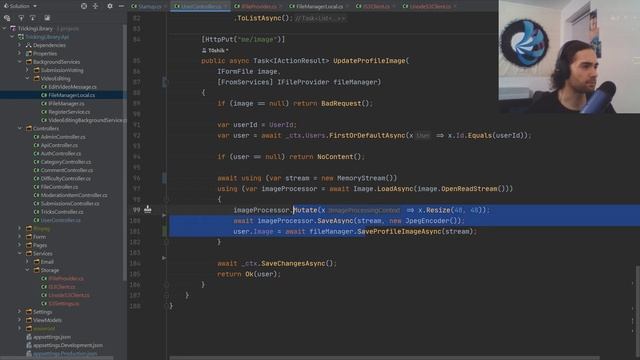The image size is (640, 360).
Task: Open DifficultyController.cs file
Action: [66, 178]
